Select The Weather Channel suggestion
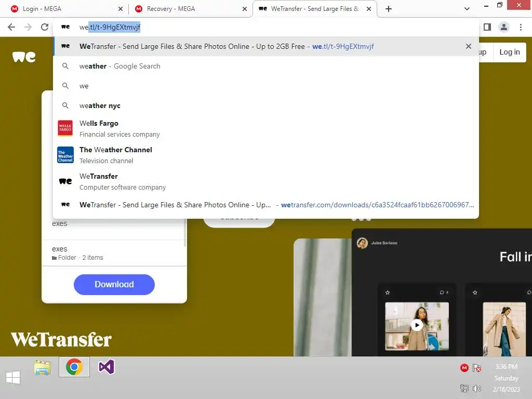The height and width of the screenshot is (399, 532). (x=266, y=155)
